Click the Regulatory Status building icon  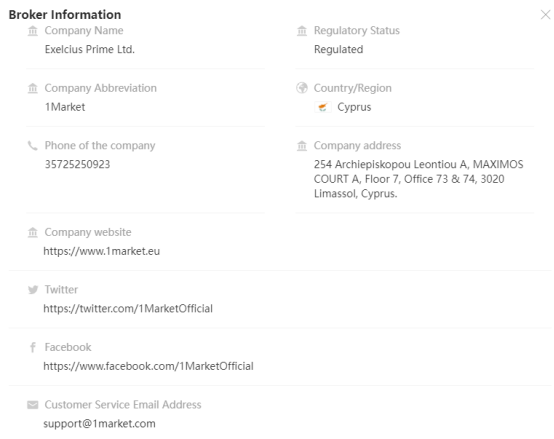click(302, 31)
